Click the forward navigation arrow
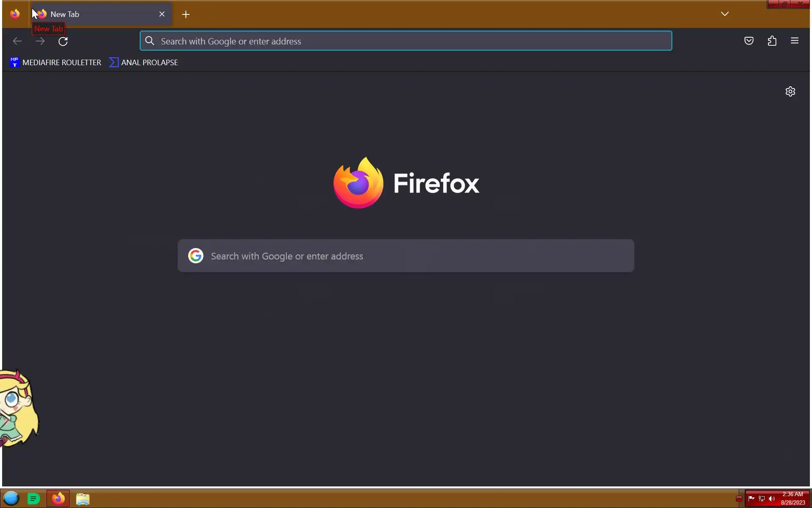This screenshot has height=508, width=812. click(40, 41)
